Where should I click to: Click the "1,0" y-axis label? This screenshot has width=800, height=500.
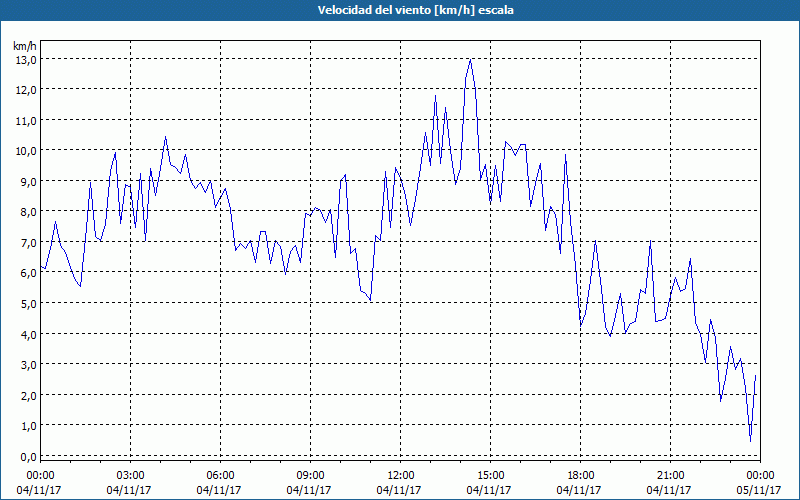coord(28,426)
